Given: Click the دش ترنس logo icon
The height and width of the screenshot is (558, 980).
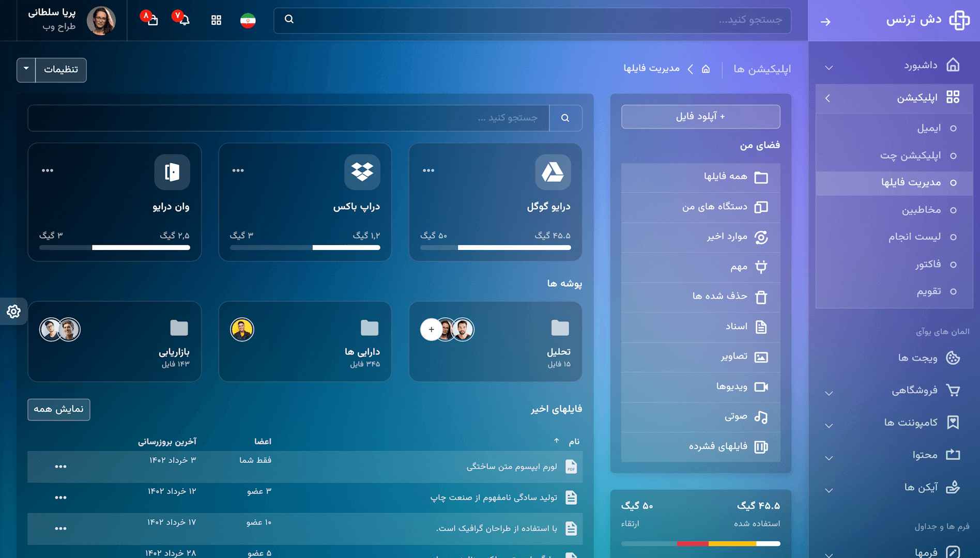Looking at the screenshot, I should tap(959, 20).
